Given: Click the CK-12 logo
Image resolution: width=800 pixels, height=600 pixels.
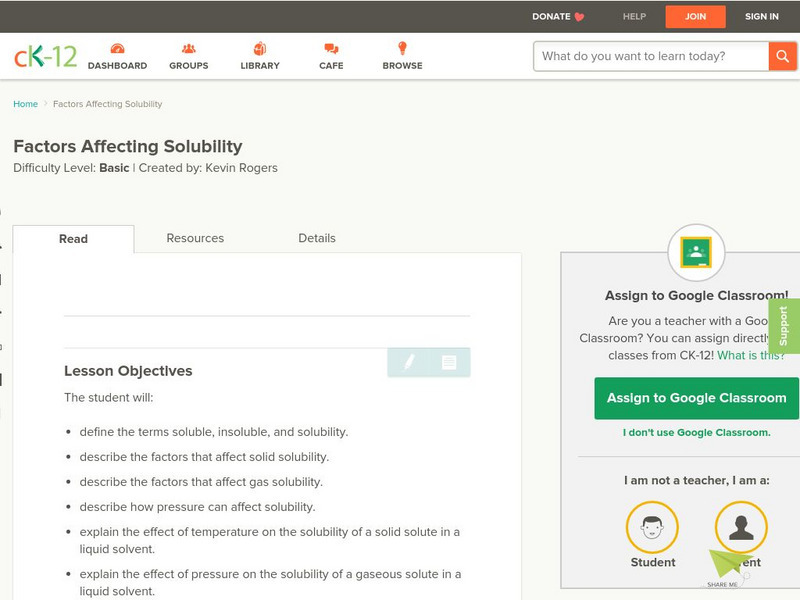Looking at the screenshot, I should (x=45, y=56).
